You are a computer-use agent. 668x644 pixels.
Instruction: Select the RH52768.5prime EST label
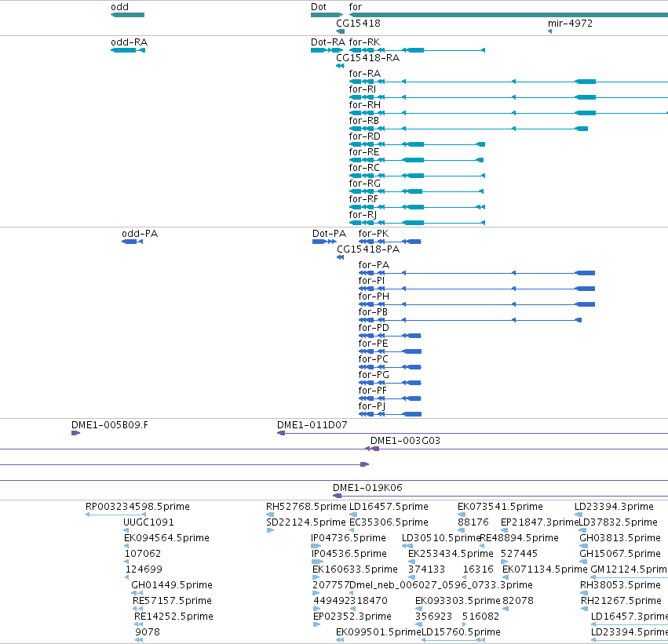(x=306, y=507)
